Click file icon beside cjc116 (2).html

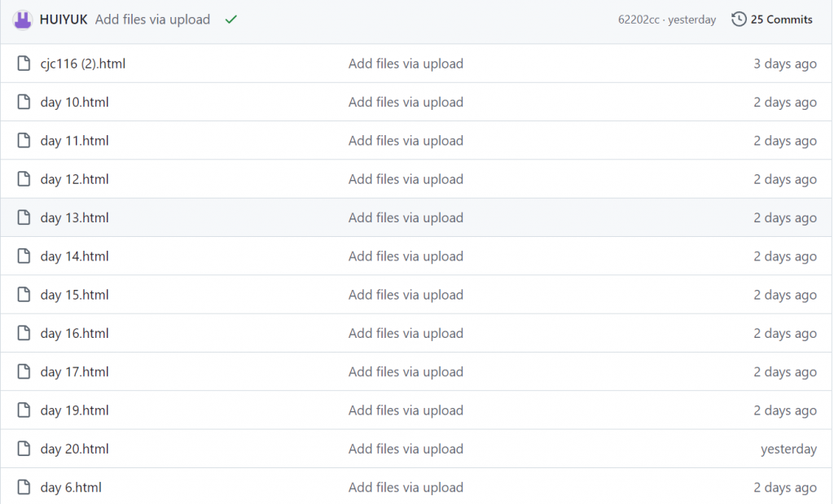24,64
